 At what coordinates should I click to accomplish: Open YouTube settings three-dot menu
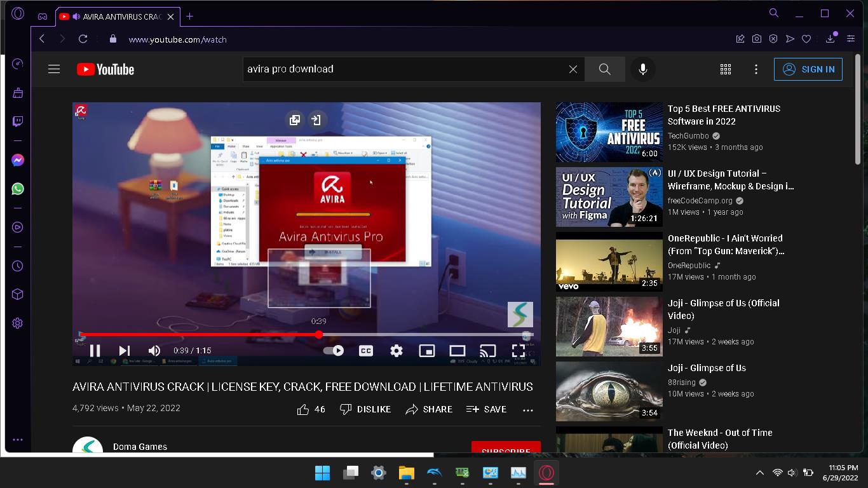[756, 69]
